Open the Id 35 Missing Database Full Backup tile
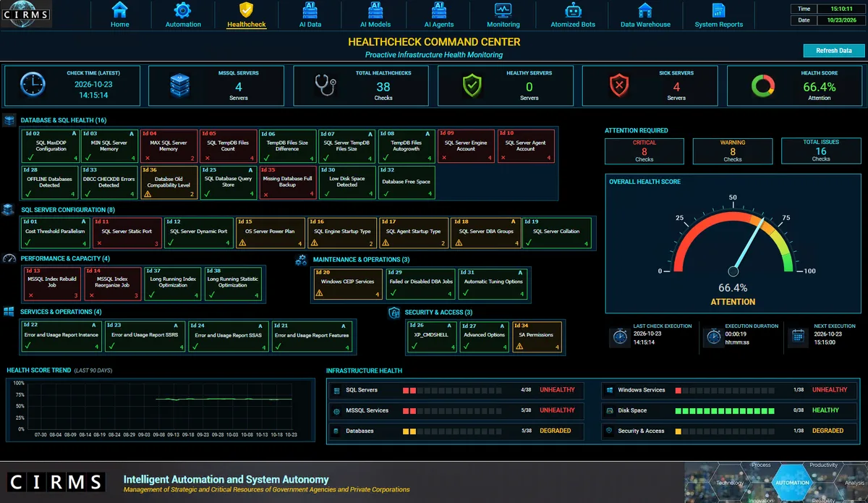868x503 pixels. click(287, 182)
